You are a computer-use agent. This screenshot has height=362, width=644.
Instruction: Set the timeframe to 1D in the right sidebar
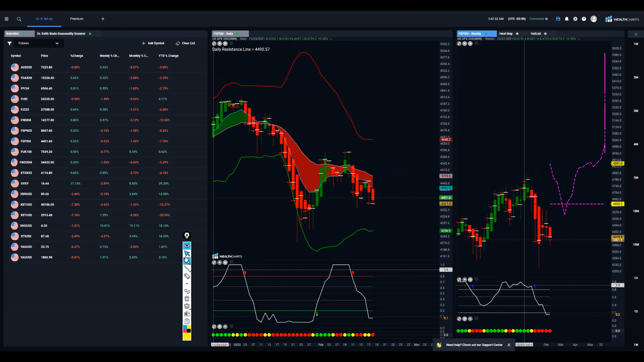636,311
